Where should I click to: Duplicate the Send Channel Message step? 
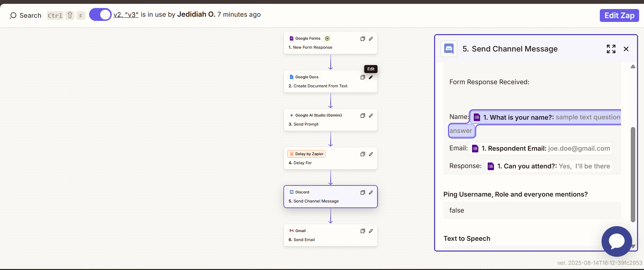coord(363,192)
